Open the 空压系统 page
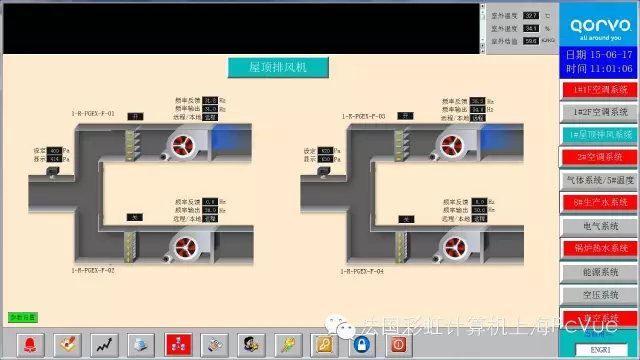The width and height of the screenshot is (640, 360). point(600,295)
